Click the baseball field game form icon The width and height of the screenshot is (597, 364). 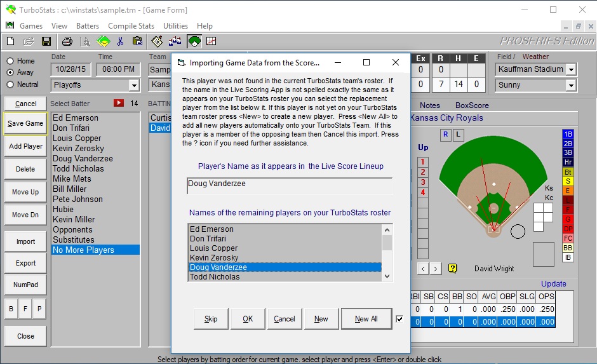coord(194,41)
